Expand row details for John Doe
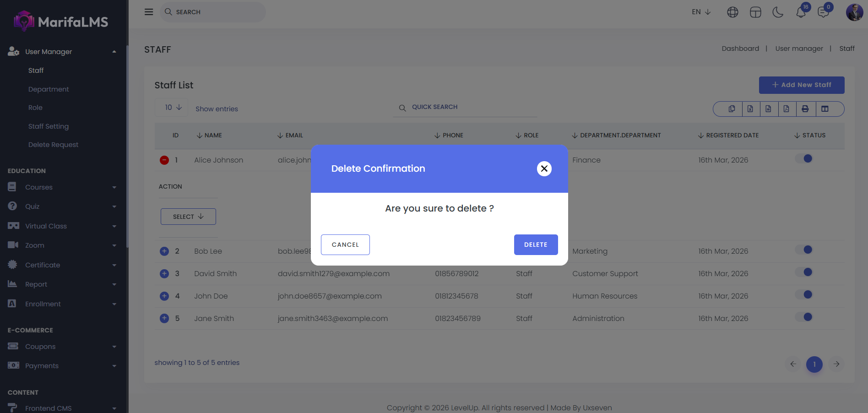Image resolution: width=868 pixels, height=413 pixels. pyautogui.click(x=164, y=296)
